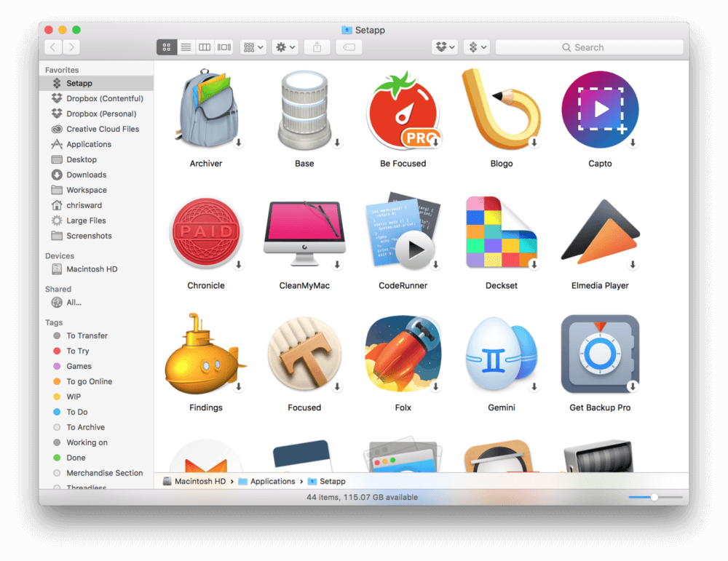Open Dropbox (Contentful) in sidebar
Viewport: 728px width, 561px height.
click(x=96, y=99)
